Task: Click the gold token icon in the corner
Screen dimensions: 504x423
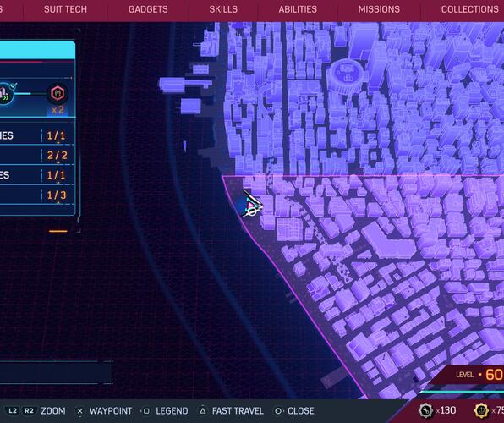Action: (x=481, y=410)
